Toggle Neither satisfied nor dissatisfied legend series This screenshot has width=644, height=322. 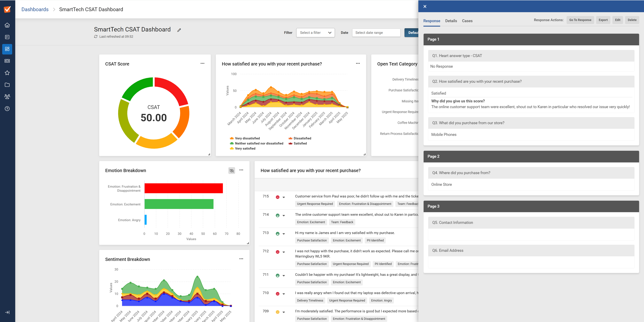click(256, 143)
